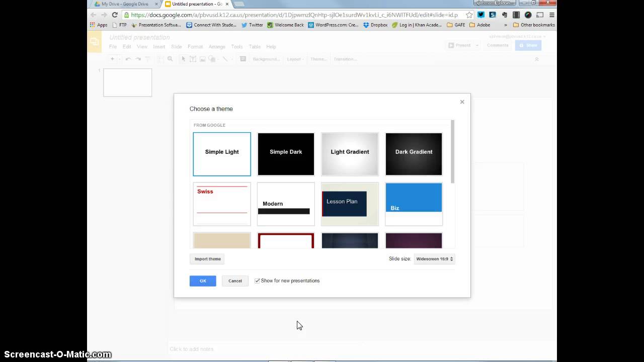Image resolution: width=644 pixels, height=362 pixels.
Task: Click the dimmed Slides home logo
Action: [95, 42]
